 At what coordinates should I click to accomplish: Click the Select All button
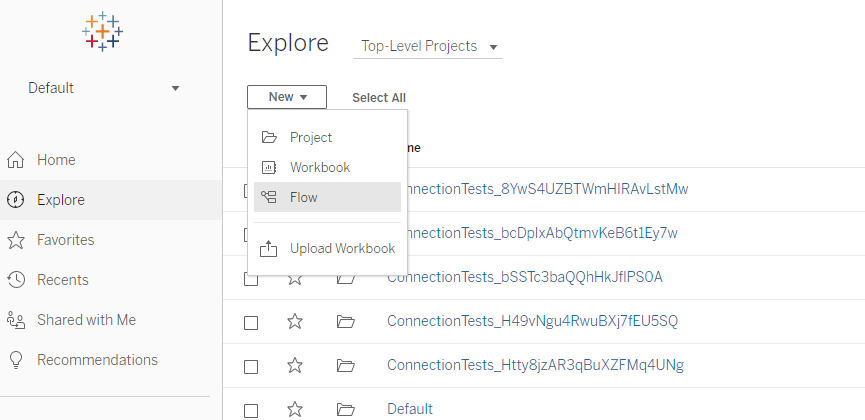pos(379,98)
